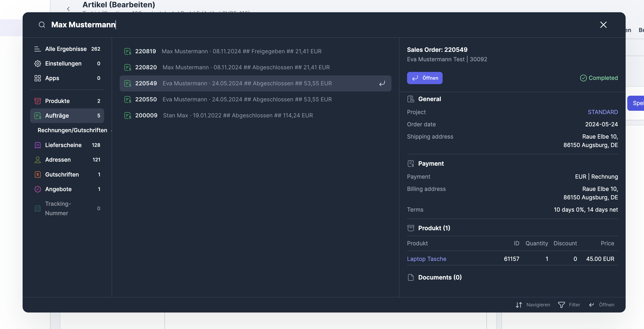Close the search dialog with X
644x329 pixels.
pos(603,25)
